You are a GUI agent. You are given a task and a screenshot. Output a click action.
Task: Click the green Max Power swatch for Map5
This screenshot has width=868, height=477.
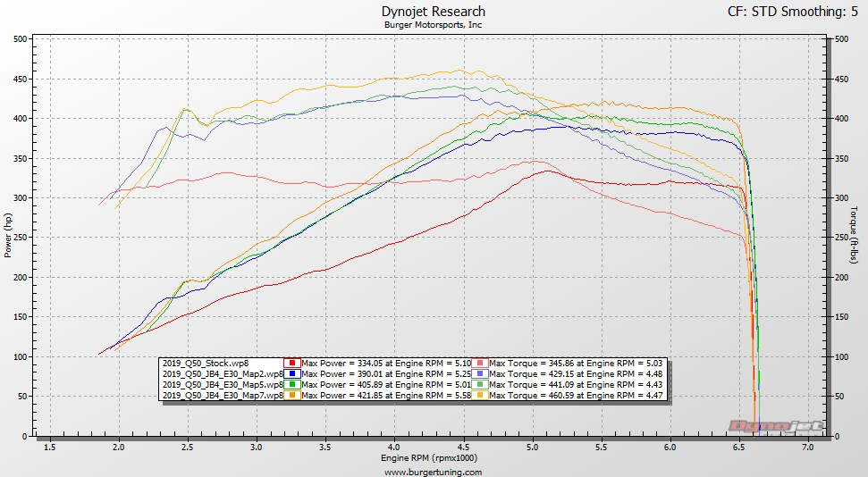(291, 385)
